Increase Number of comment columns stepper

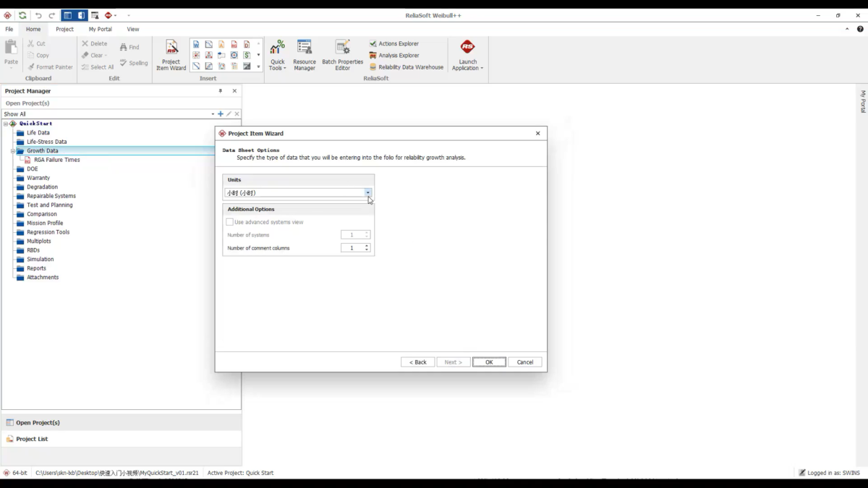point(367,246)
